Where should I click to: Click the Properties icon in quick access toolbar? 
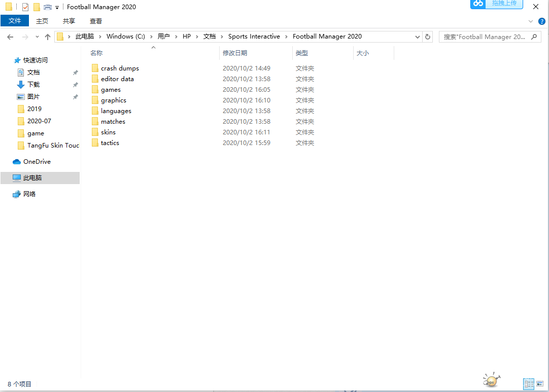[25, 7]
